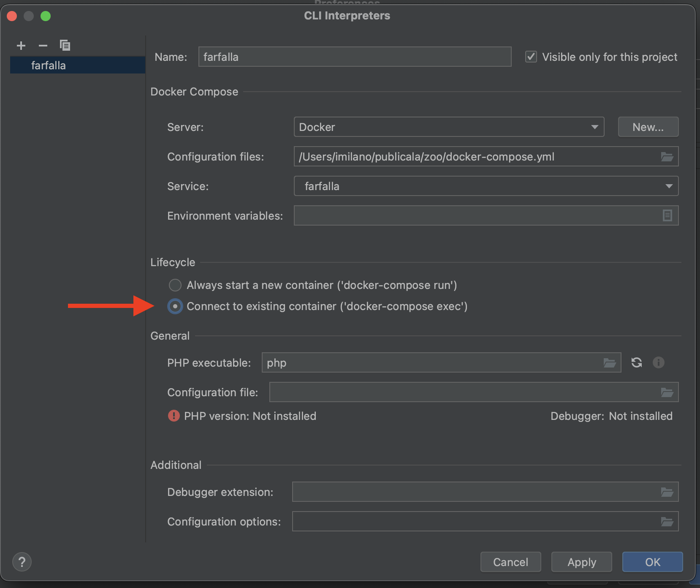Remove the farfalla interpreter with minus icon
This screenshot has height=588, width=700.
point(43,46)
